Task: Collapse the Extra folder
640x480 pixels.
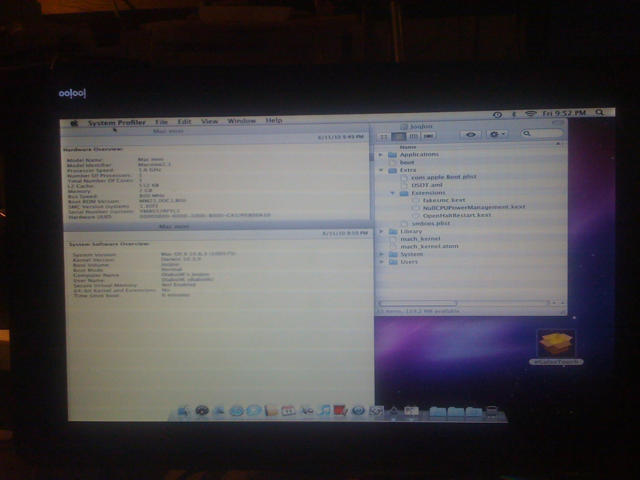Action: tap(381, 170)
